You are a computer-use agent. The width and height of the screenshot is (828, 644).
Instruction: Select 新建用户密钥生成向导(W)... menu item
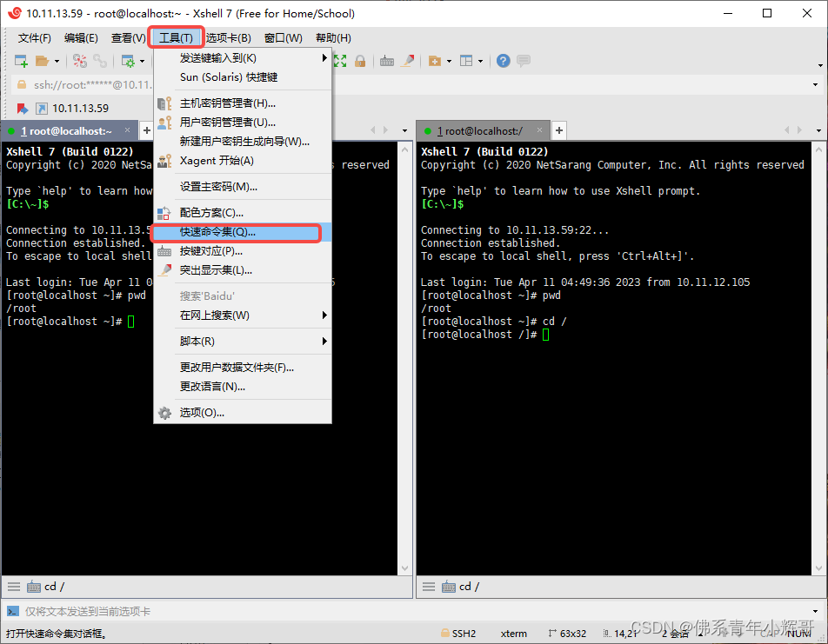click(243, 142)
